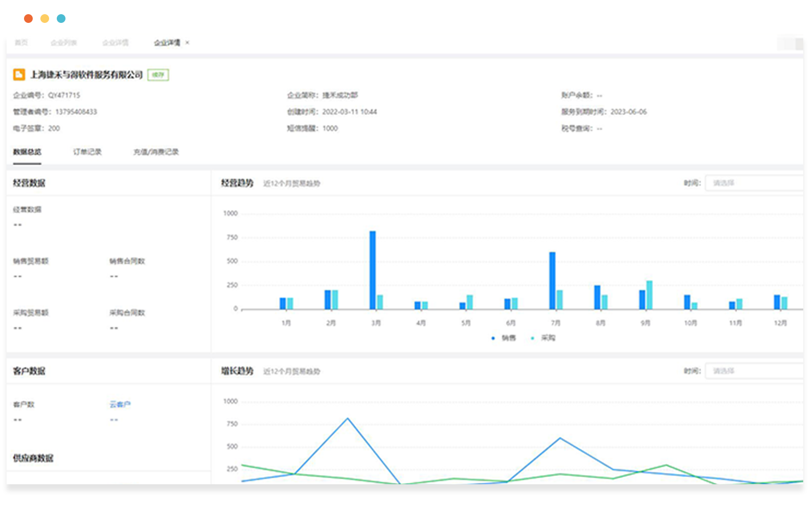The height and width of the screenshot is (505, 812).
Task: Click the 采购合同数 label
Action: (x=127, y=312)
